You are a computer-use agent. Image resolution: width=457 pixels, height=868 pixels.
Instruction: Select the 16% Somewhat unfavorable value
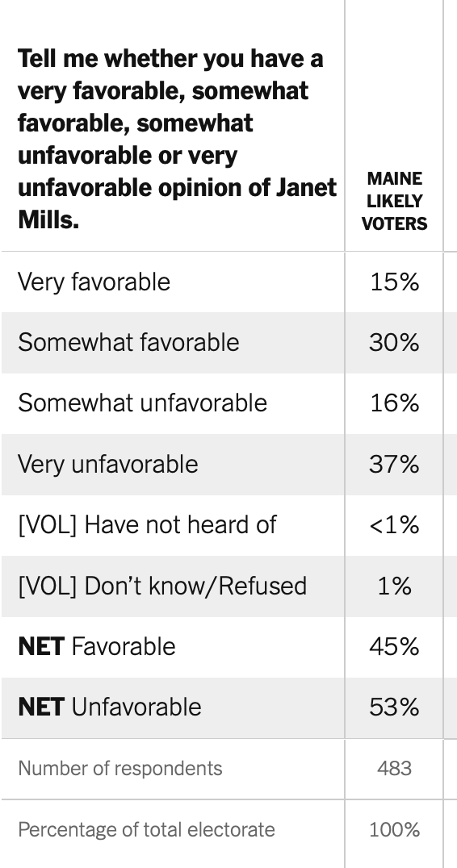pos(394,403)
